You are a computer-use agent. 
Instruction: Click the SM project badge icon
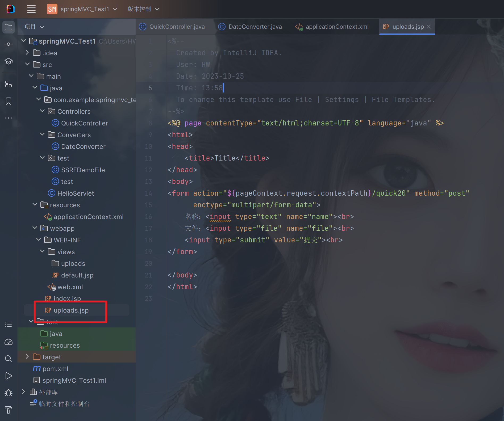point(52,9)
